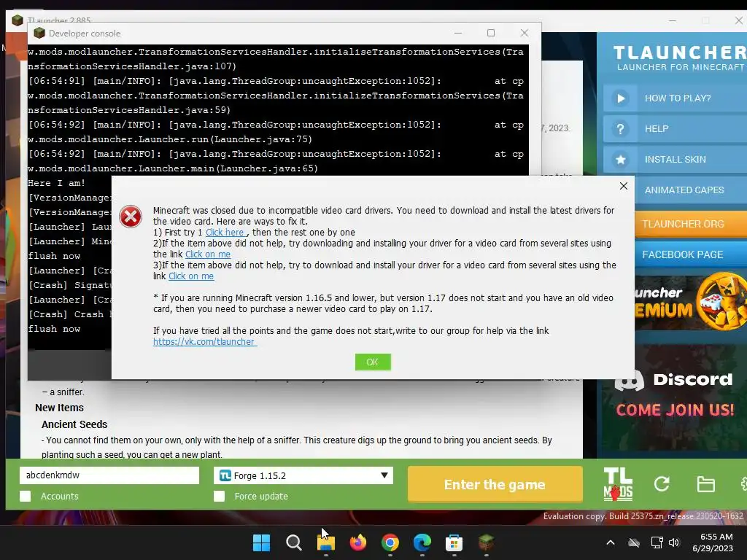Click the Developer console title icon
The image size is (747, 560).
pos(39,33)
